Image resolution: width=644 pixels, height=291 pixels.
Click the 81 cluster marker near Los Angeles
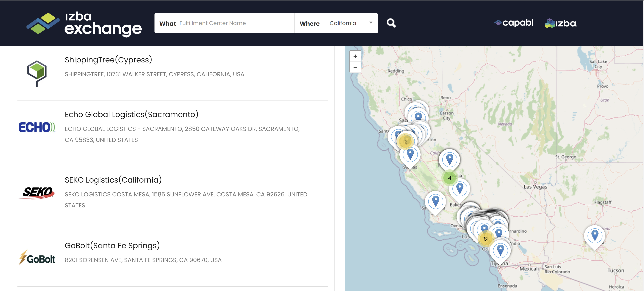486,239
